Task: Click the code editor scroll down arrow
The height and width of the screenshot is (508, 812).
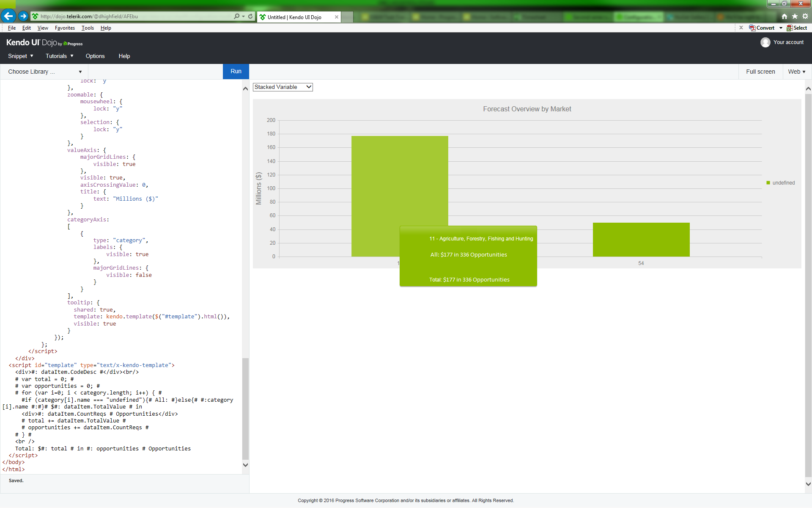Action: [245, 464]
